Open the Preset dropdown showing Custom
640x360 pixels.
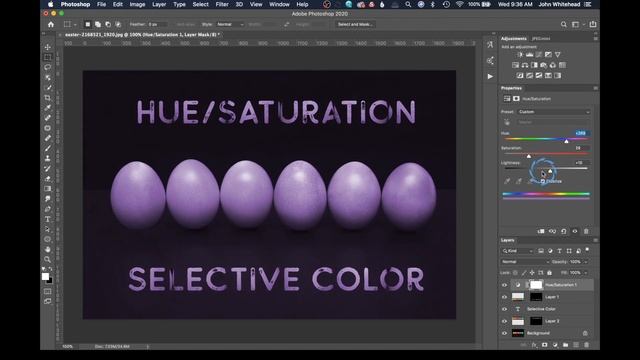(553, 112)
